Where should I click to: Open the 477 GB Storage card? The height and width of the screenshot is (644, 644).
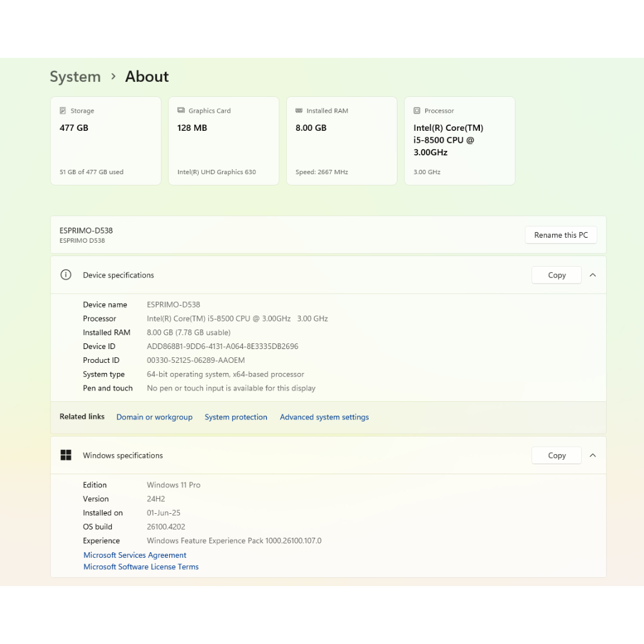tap(106, 141)
